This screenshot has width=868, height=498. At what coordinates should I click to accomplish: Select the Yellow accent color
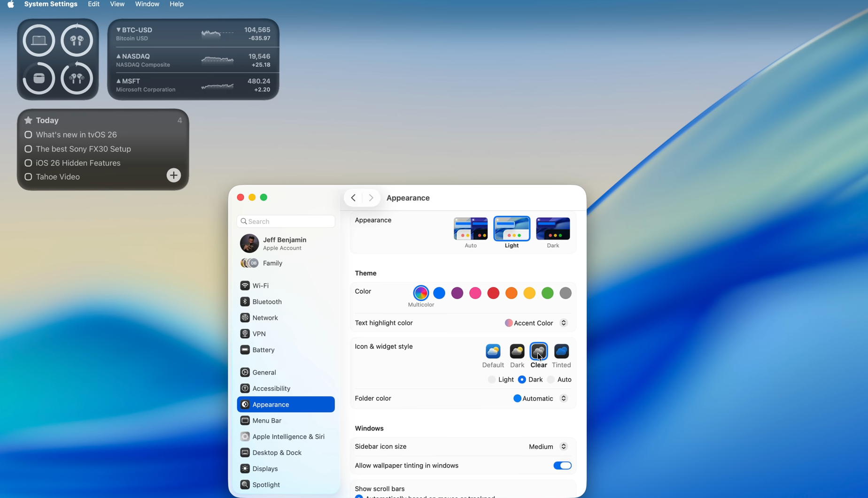coord(529,293)
